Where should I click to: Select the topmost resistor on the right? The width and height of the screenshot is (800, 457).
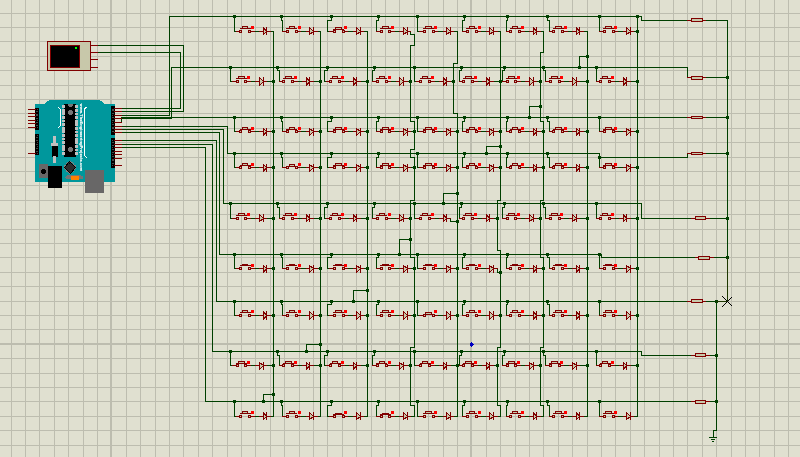[696, 20]
